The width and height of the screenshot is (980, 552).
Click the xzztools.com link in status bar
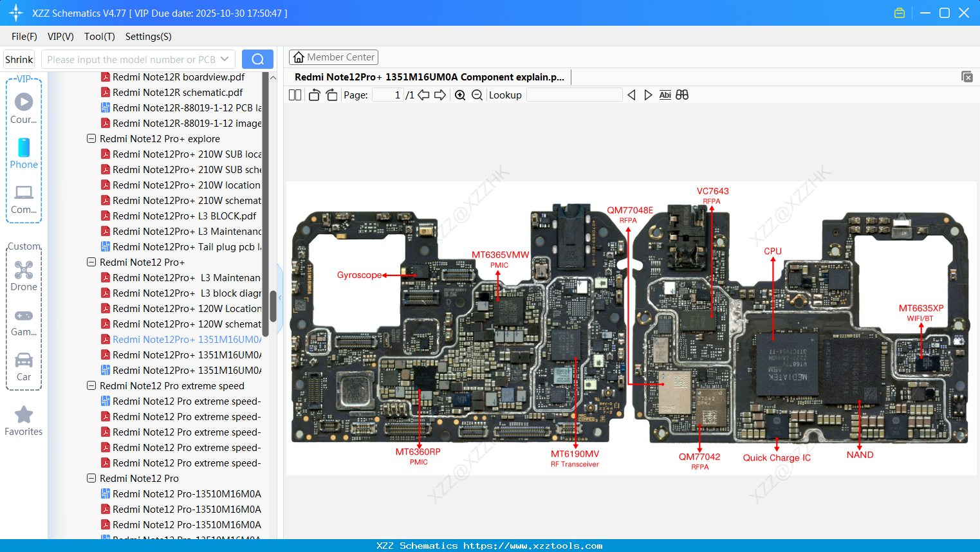point(533,546)
